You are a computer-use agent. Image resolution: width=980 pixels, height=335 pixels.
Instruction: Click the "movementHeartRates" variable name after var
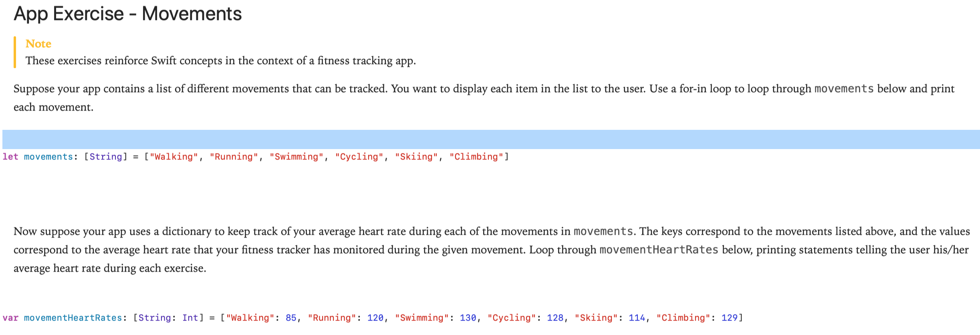coord(73,318)
